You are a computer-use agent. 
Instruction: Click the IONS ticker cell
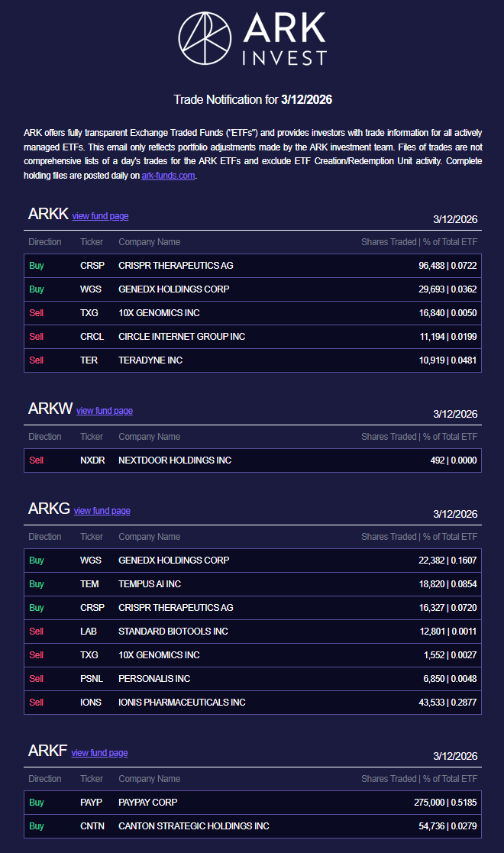pyautogui.click(x=90, y=703)
